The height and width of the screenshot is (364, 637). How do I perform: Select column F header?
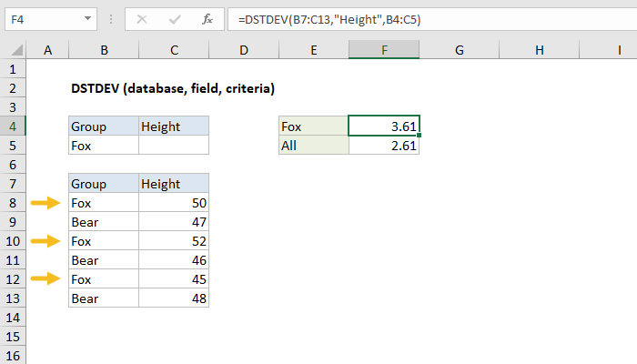pyautogui.click(x=384, y=50)
